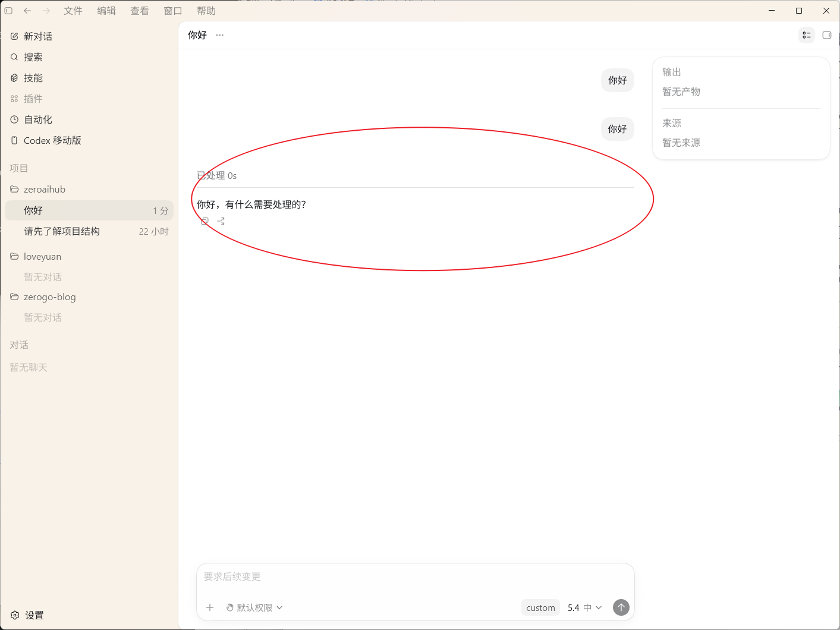
Task: Go back with the left arrow
Action: tap(27, 11)
